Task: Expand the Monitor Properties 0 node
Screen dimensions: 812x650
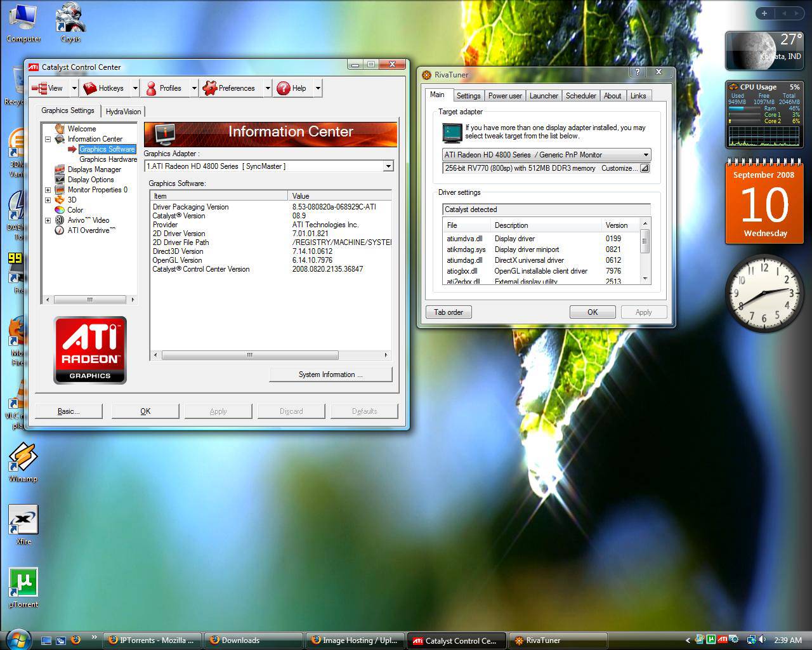Action: tap(48, 190)
